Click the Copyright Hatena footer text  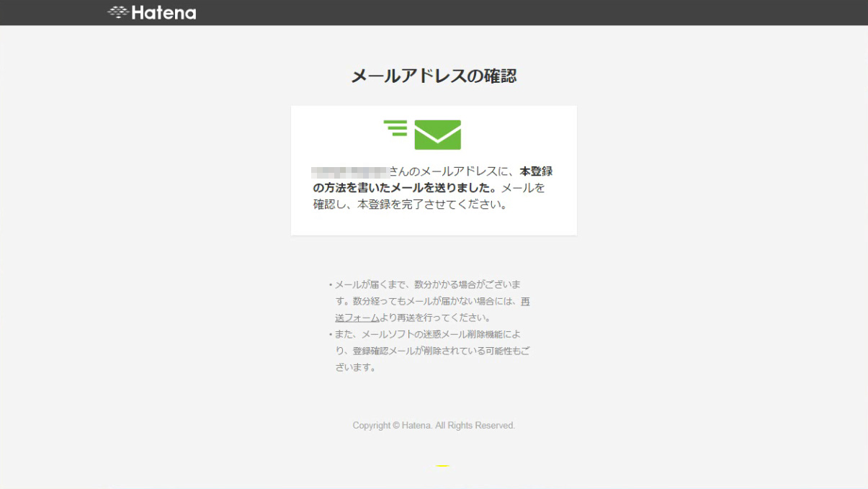click(434, 425)
